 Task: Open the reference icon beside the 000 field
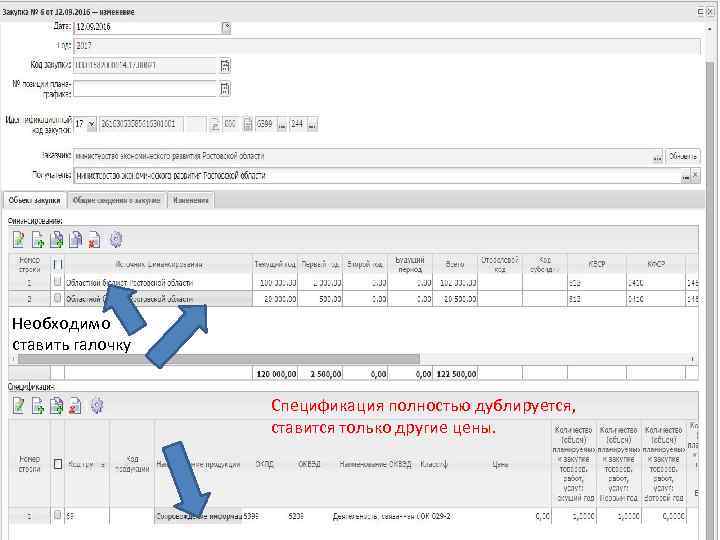coord(248,124)
